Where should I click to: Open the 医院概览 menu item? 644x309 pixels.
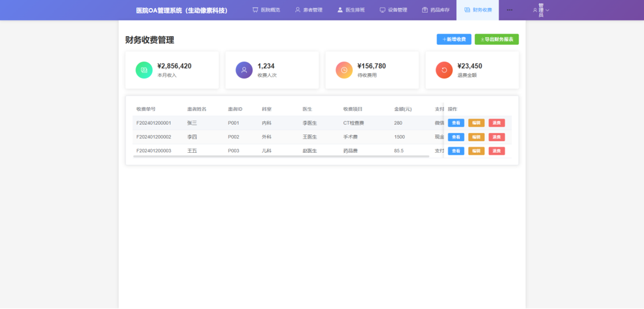coord(266,10)
